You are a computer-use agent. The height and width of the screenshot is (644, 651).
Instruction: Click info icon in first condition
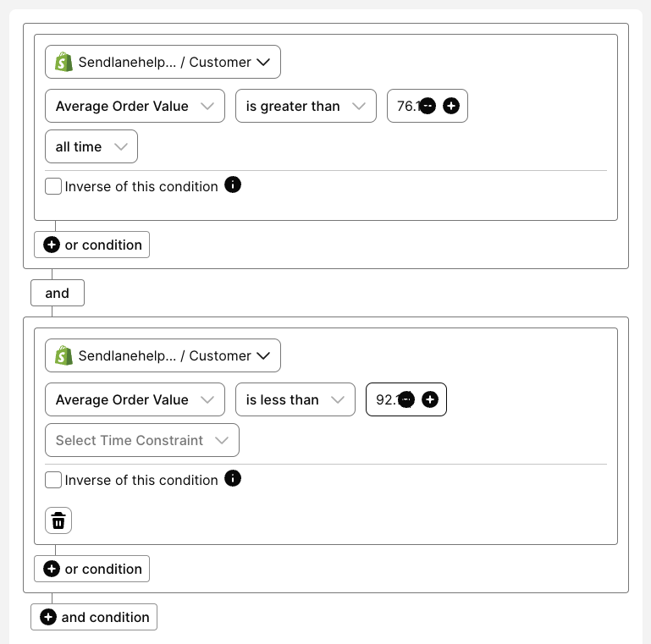[x=233, y=184]
